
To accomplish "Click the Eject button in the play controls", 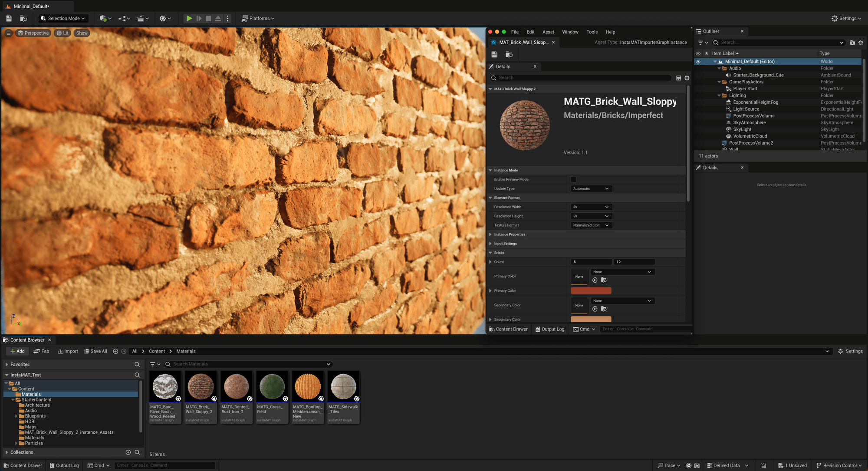I will [x=218, y=18].
